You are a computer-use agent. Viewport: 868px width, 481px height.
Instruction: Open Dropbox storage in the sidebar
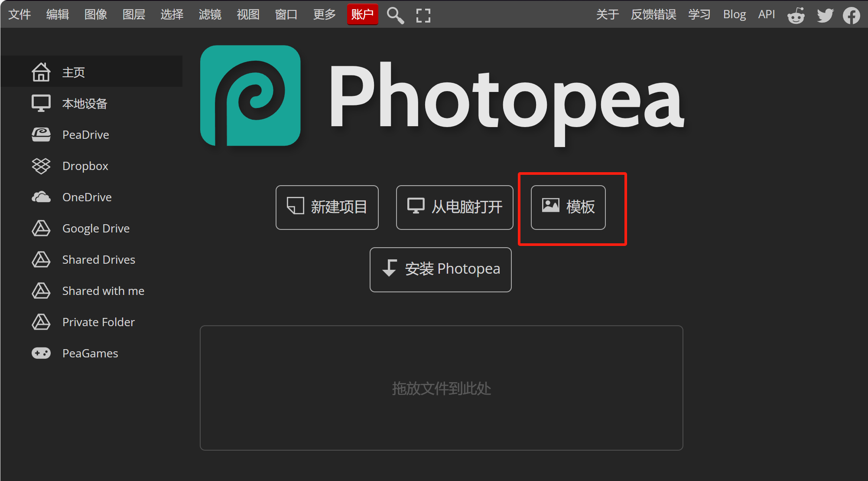85,166
